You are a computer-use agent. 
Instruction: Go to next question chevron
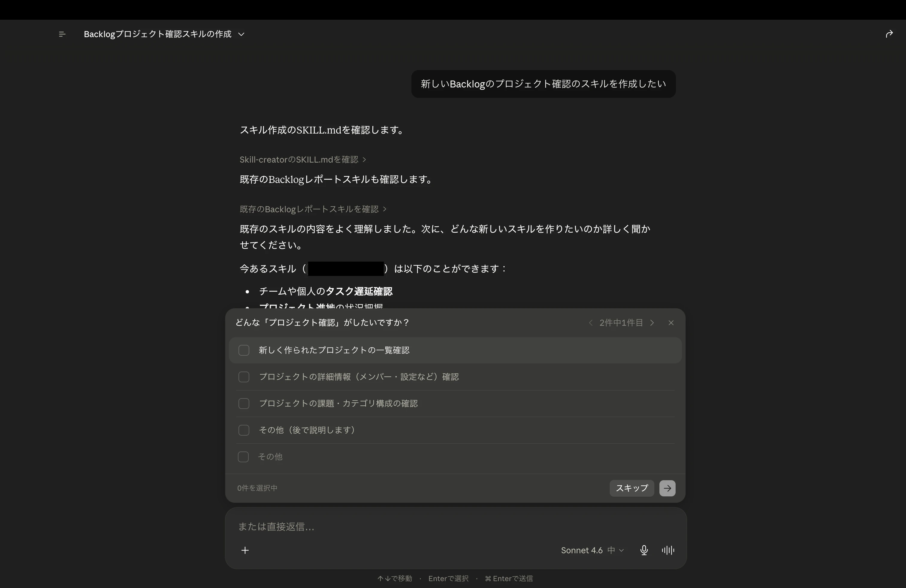(x=652, y=323)
